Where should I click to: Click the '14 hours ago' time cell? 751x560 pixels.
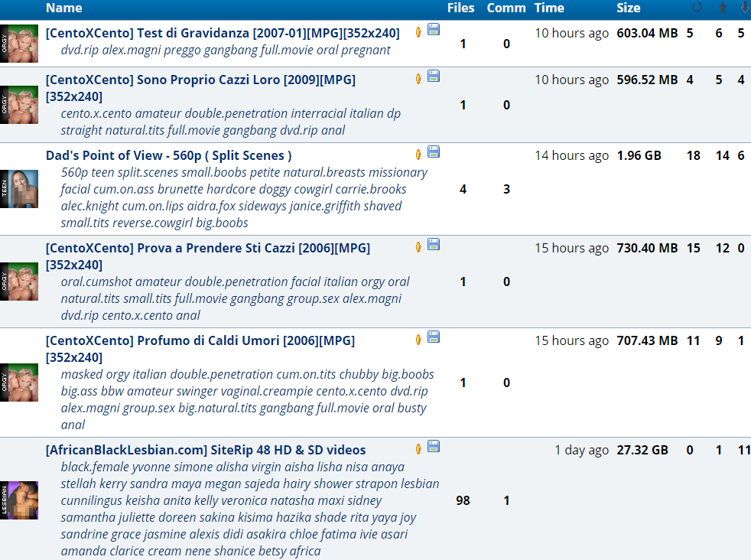(x=571, y=156)
